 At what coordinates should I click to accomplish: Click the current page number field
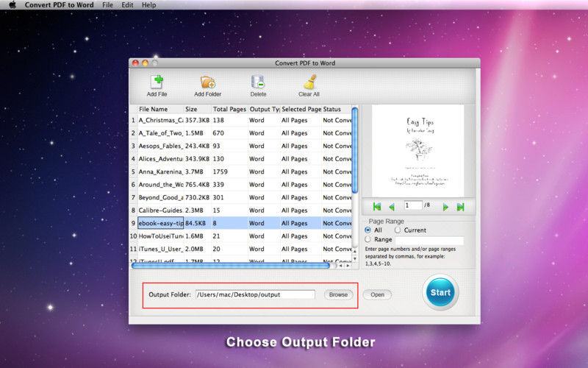coord(413,205)
